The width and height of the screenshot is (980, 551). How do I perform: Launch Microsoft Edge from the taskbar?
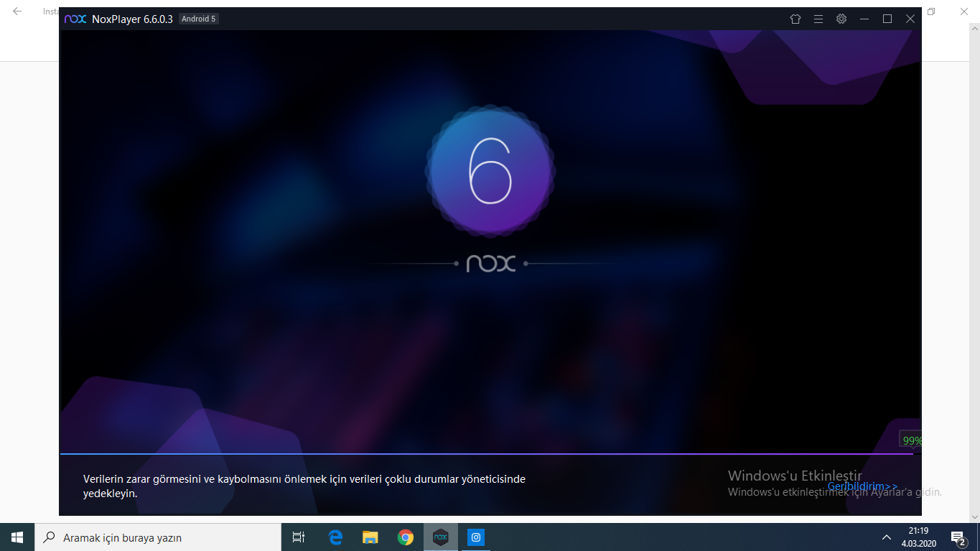[335, 537]
